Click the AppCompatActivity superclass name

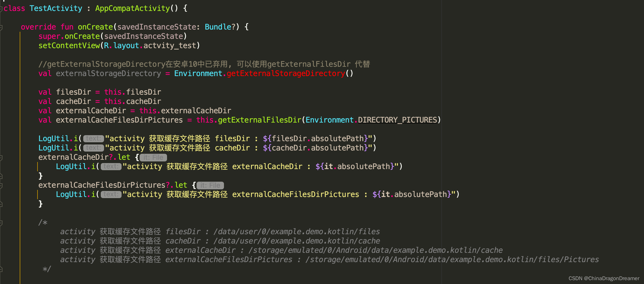pyautogui.click(x=133, y=8)
